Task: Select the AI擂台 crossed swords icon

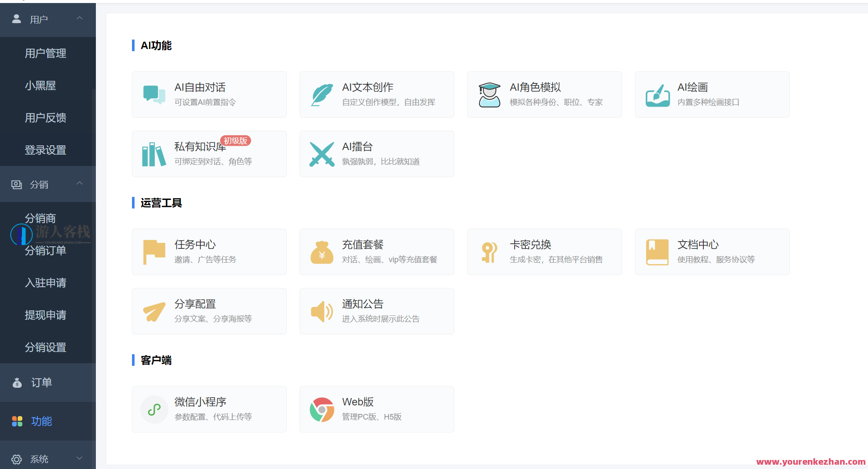Action: [x=321, y=154]
